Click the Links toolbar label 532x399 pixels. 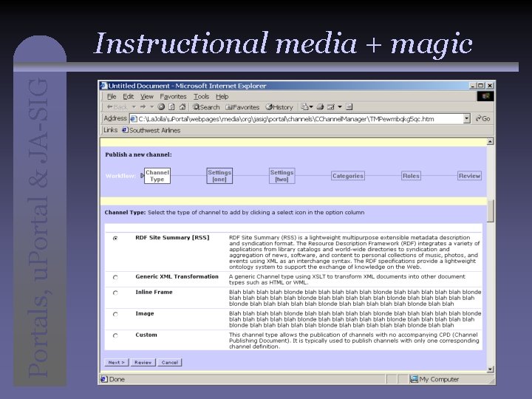point(111,130)
